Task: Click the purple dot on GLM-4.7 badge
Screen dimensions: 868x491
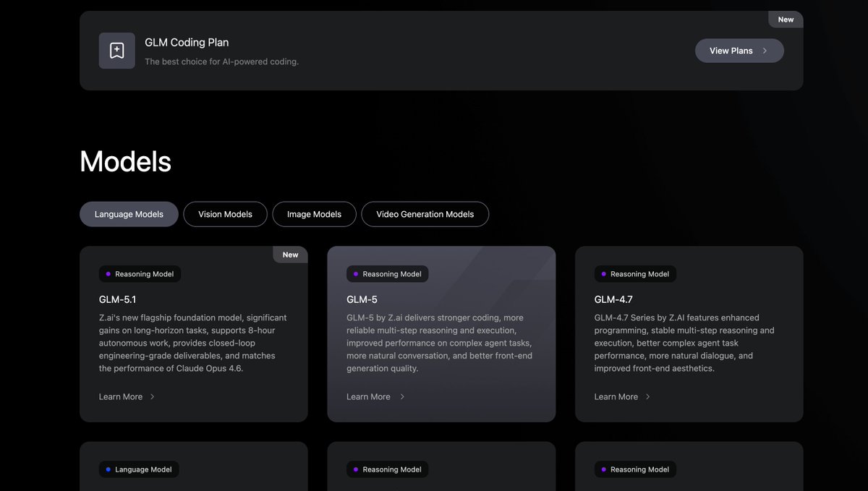Action: [603, 274]
